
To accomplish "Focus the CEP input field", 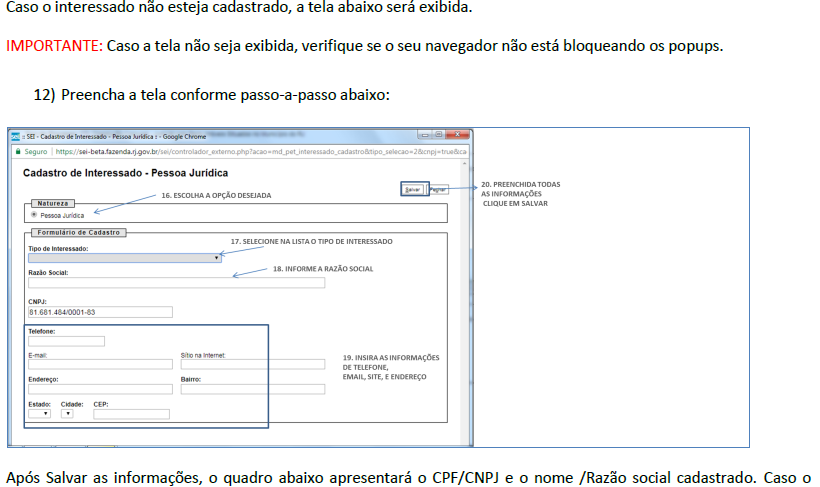I will [131, 413].
